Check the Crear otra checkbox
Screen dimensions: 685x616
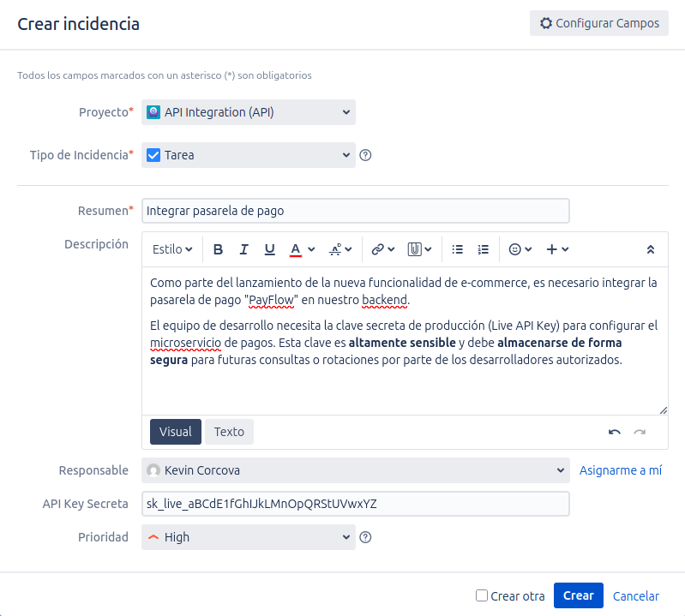(482, 595)
